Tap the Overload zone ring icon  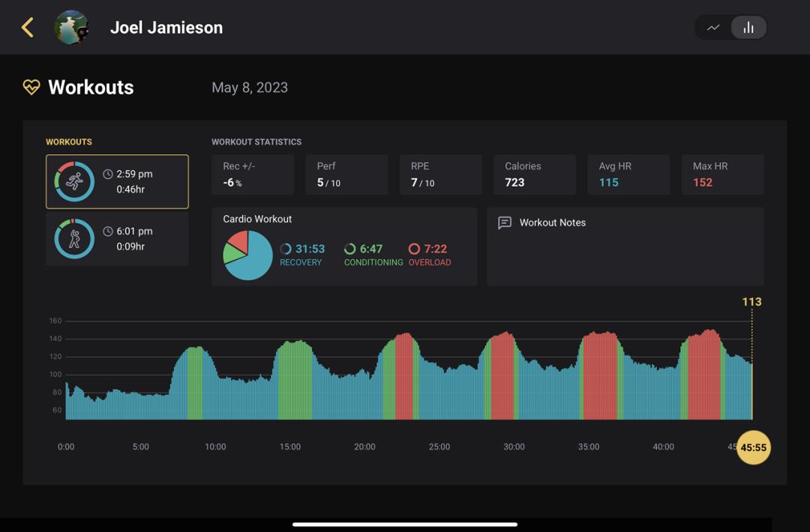click(x=414, y=249)
